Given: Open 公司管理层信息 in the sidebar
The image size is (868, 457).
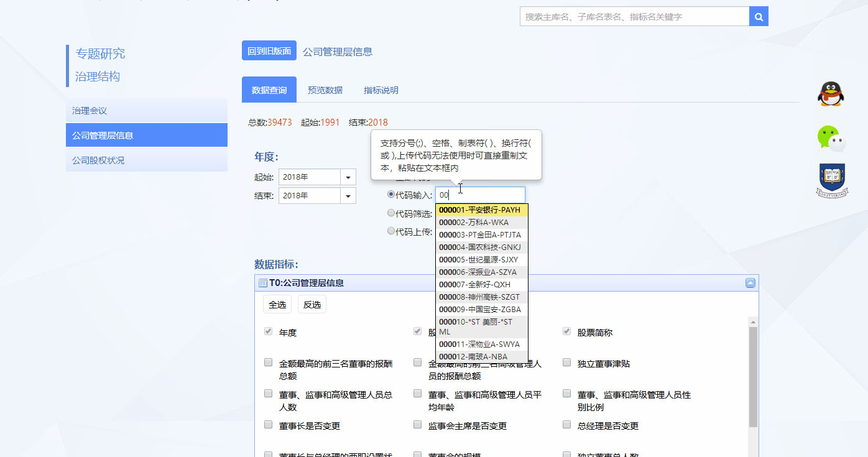Looking at the screenshot, I should 147,135.
